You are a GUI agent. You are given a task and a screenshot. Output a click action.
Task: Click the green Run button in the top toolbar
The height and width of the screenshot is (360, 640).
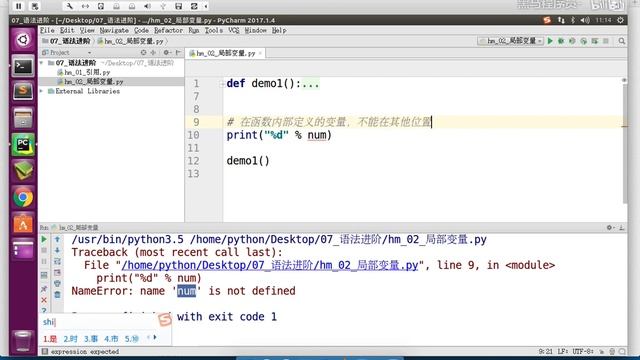coord(550,41)
